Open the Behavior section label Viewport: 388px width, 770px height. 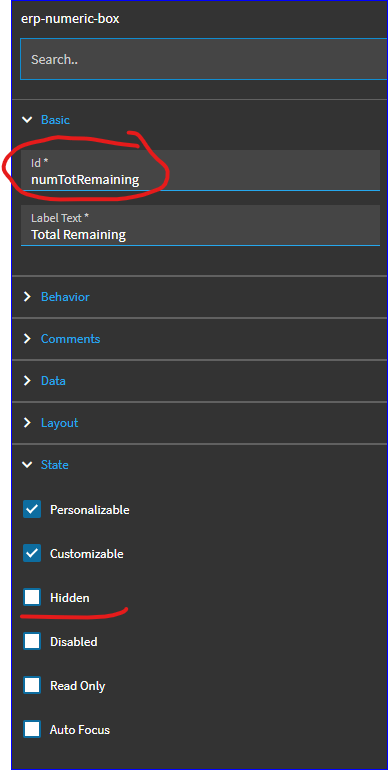65,297
